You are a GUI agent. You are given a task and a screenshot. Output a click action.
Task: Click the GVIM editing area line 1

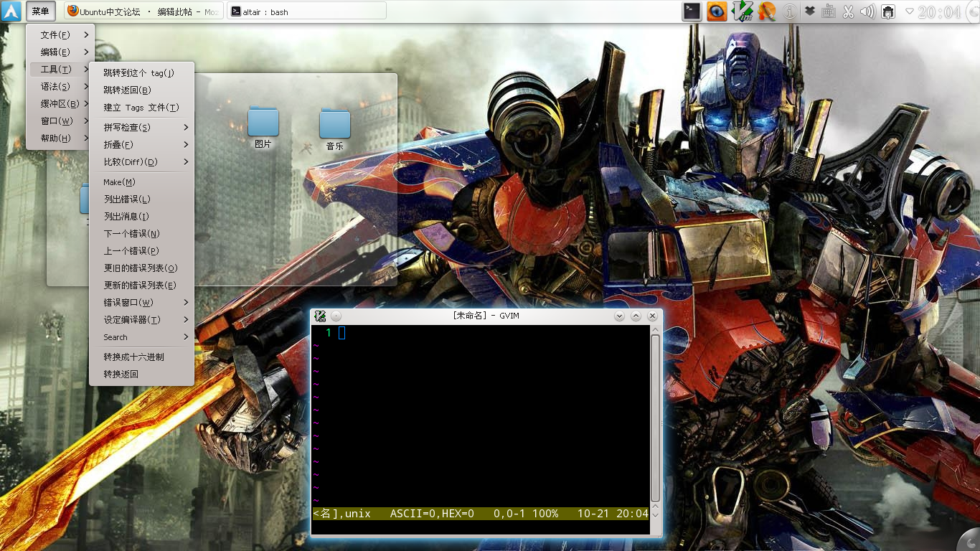click(481, 332)
